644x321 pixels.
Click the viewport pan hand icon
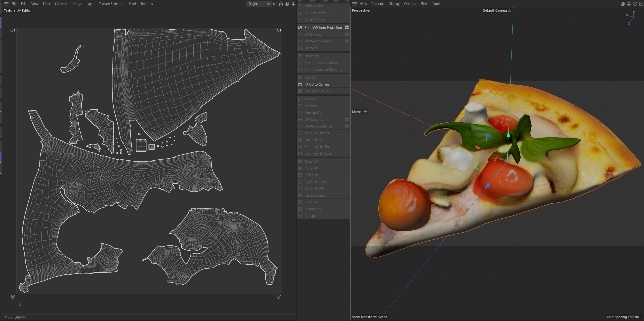[x=622, y=4]
